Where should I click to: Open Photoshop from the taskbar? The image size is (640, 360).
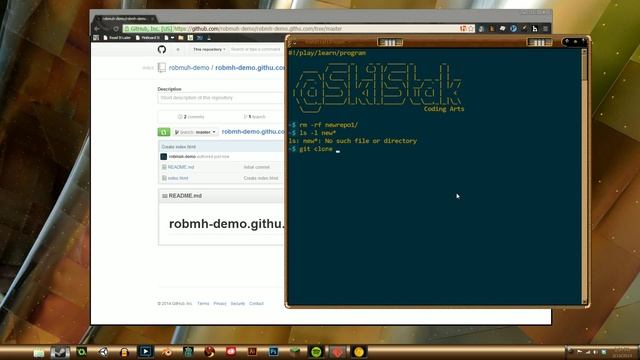[273, 352]
